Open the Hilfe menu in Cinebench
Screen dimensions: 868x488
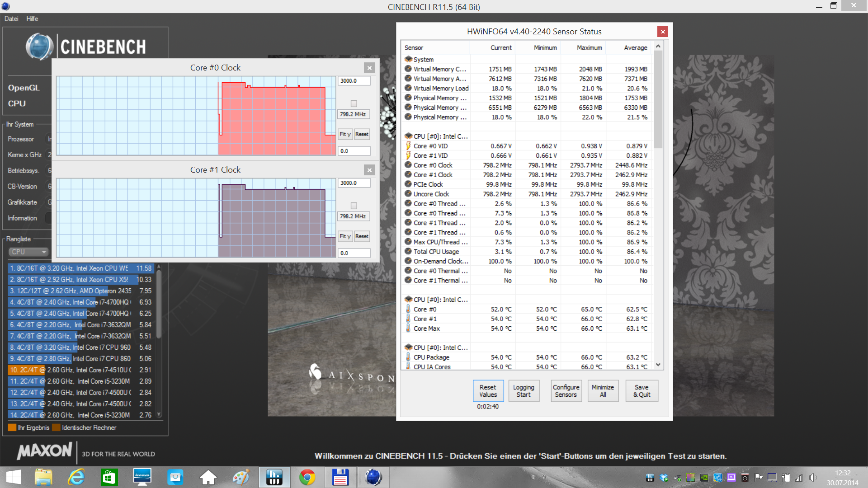(x=32, y=19)
